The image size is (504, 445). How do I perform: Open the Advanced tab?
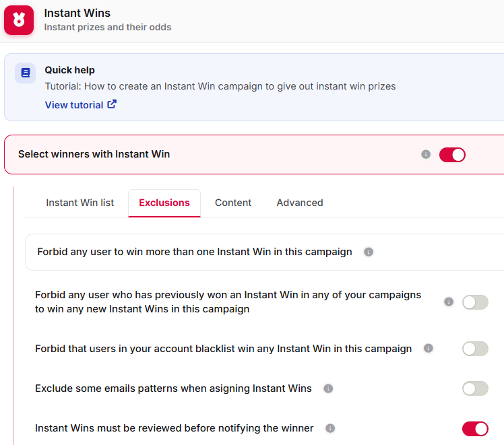(300, 203)
